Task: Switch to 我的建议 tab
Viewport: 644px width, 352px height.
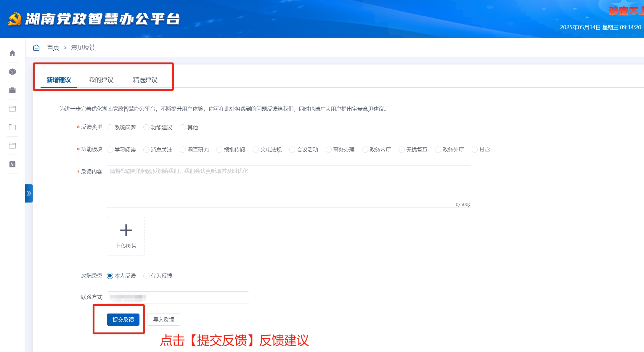Action: point(101,80)
